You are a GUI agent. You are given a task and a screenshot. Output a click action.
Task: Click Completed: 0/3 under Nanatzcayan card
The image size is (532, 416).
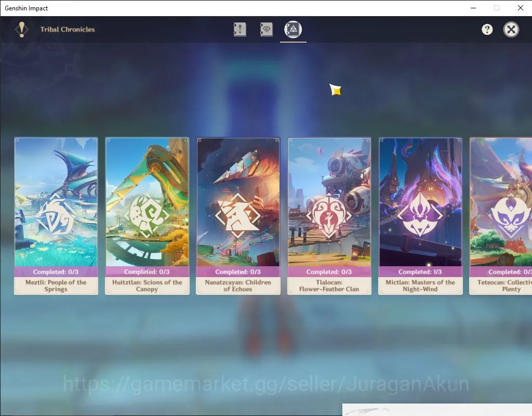tap(238, 271)
